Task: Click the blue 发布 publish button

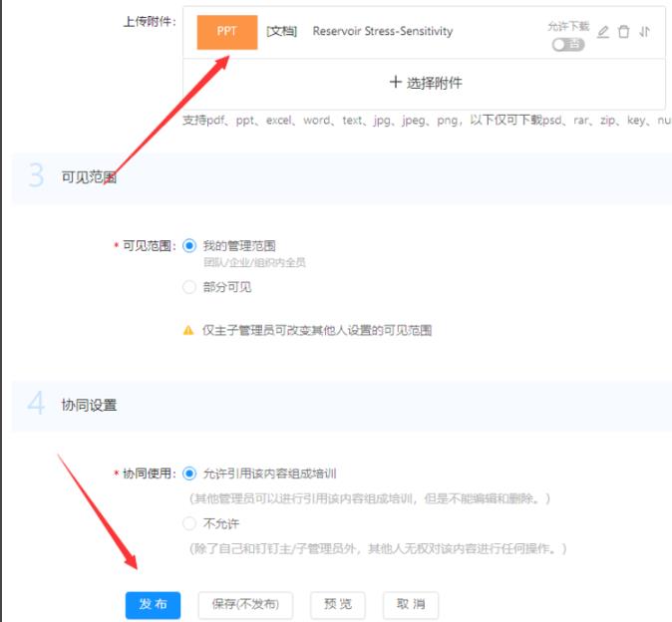Action: click(x=153, y=604)
